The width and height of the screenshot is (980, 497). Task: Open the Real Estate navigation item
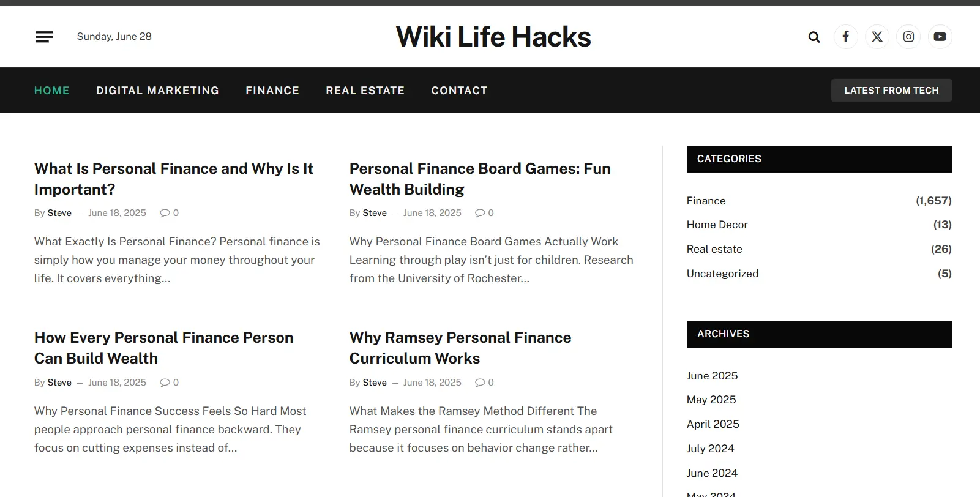[365, 91]
